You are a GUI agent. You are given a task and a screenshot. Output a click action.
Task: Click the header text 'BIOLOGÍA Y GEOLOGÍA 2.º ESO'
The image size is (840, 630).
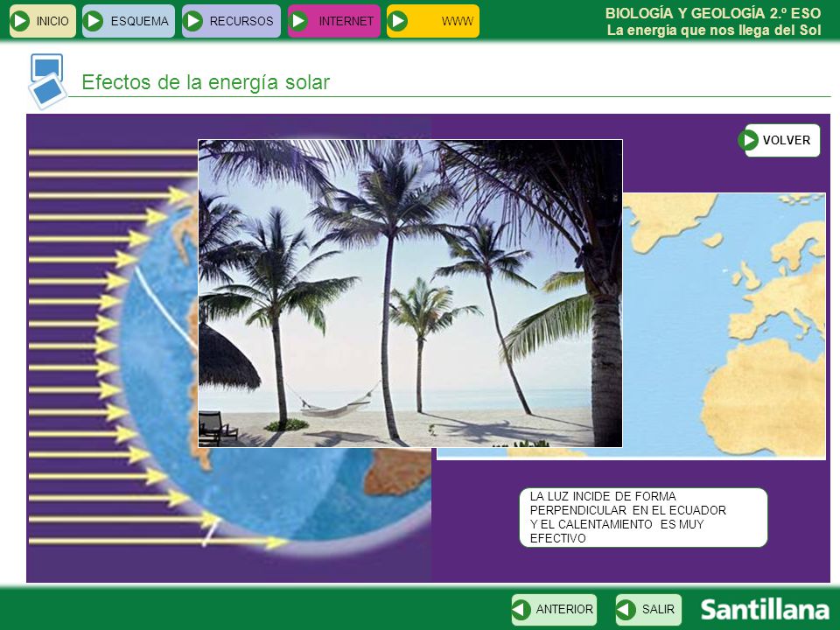(x=713, y=13)
